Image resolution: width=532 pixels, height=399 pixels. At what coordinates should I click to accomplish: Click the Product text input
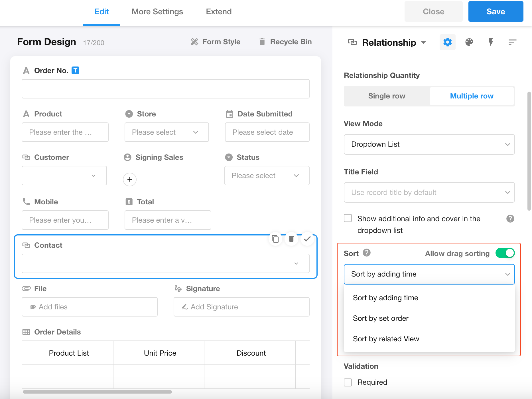65,132
